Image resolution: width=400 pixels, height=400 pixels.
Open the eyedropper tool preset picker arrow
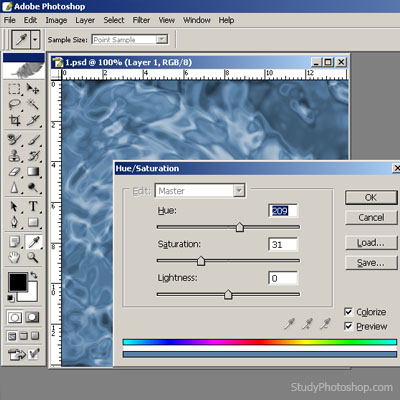pos(35,40)
